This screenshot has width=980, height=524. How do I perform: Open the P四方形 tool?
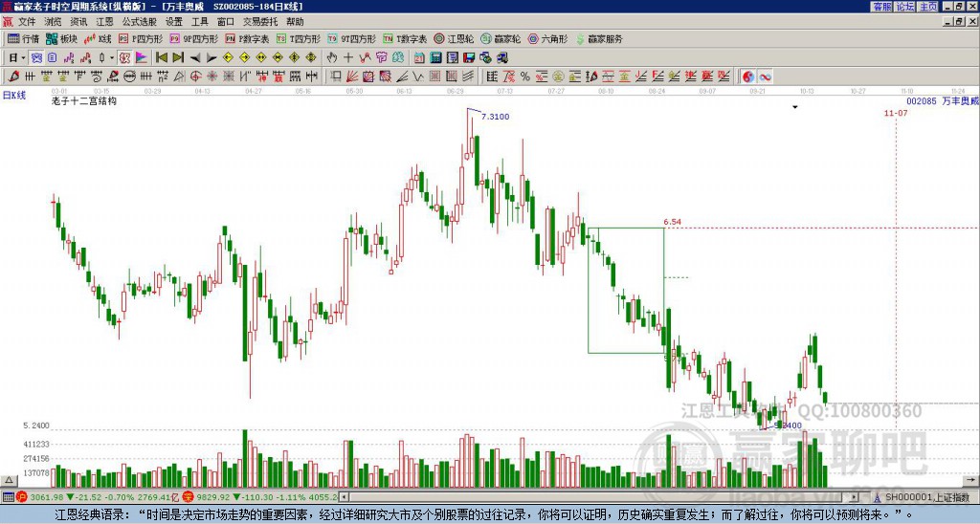(x=141, y=38)
